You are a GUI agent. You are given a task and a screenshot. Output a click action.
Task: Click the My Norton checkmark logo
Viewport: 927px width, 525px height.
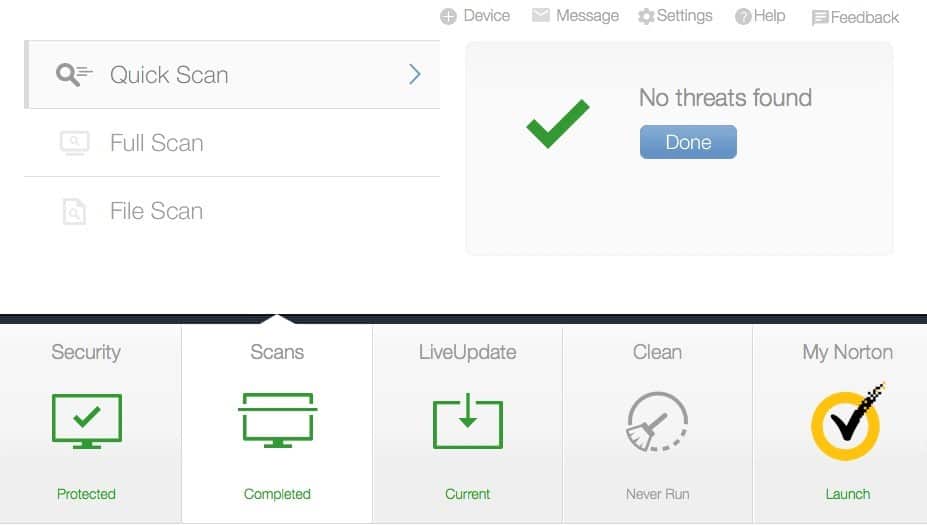coord(847,422)
